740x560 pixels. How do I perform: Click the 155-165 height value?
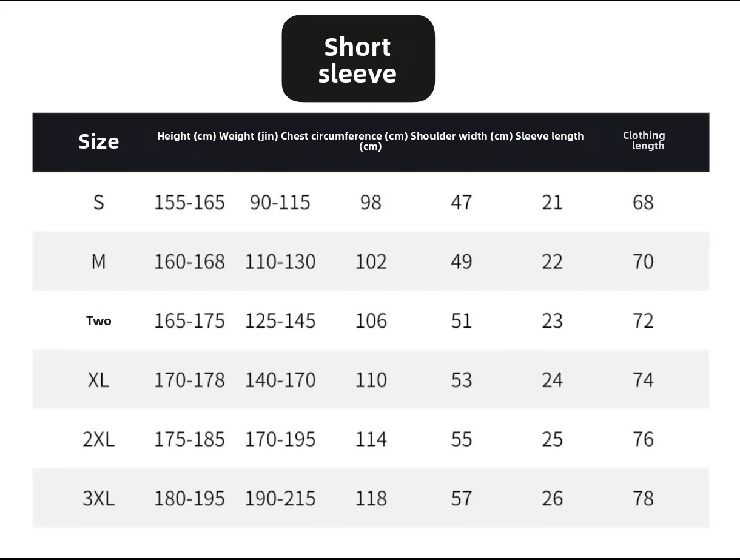point(189,202)
